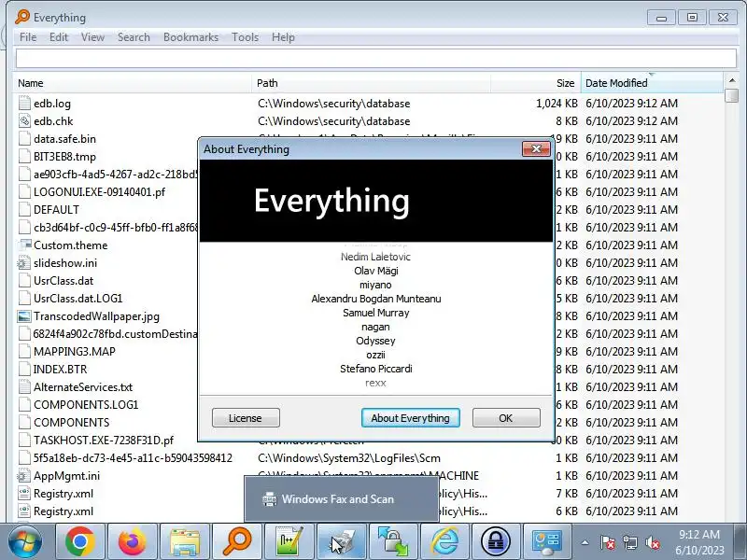Sort by Size column header
The height and width of the screenshot is (560, 747).
535,83
